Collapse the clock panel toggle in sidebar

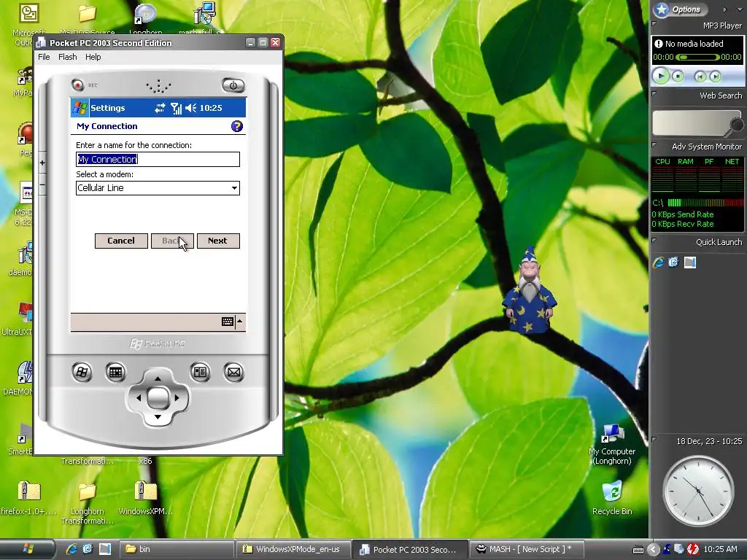pos(654,439)
